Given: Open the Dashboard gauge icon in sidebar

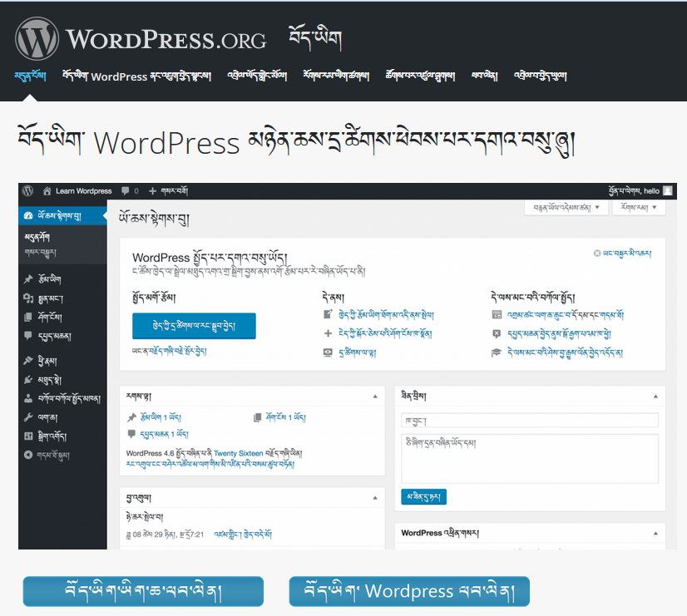Looking at the screenshot, I should coord(28,215).
